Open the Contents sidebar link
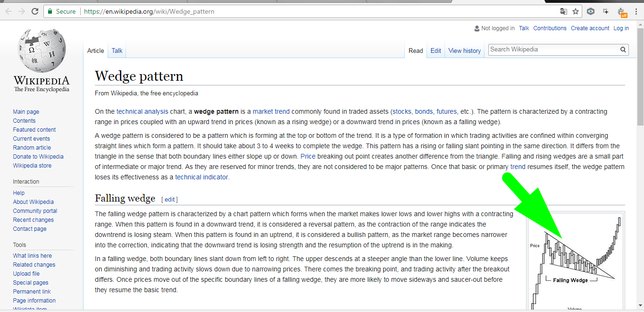Viewport: 644px width, 312px height. pyautogui.click(x=24, y=121)
